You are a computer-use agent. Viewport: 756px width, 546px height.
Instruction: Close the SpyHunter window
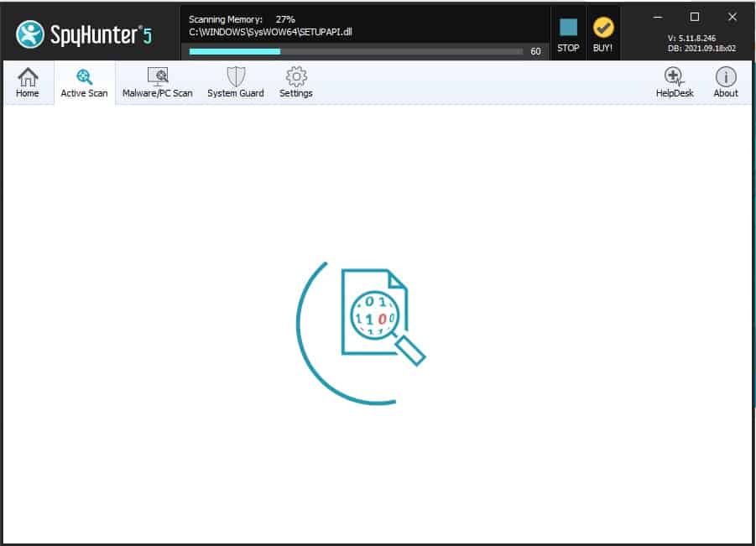point(732,17)
